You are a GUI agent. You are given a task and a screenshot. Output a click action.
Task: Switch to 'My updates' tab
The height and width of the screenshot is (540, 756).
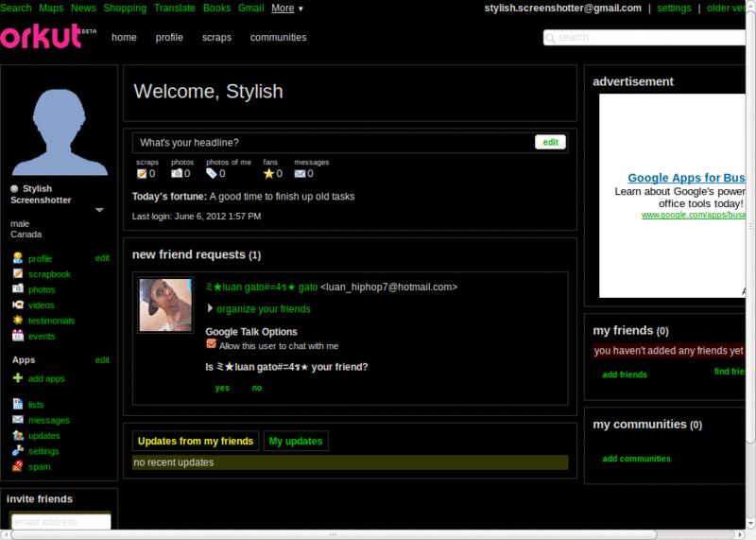296,441
